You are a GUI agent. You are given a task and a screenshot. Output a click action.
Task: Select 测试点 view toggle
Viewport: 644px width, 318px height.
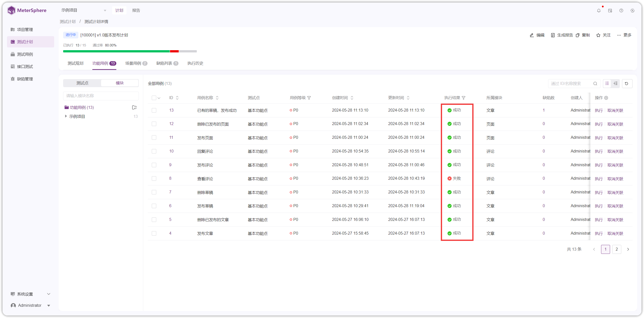tap(82, 83)
